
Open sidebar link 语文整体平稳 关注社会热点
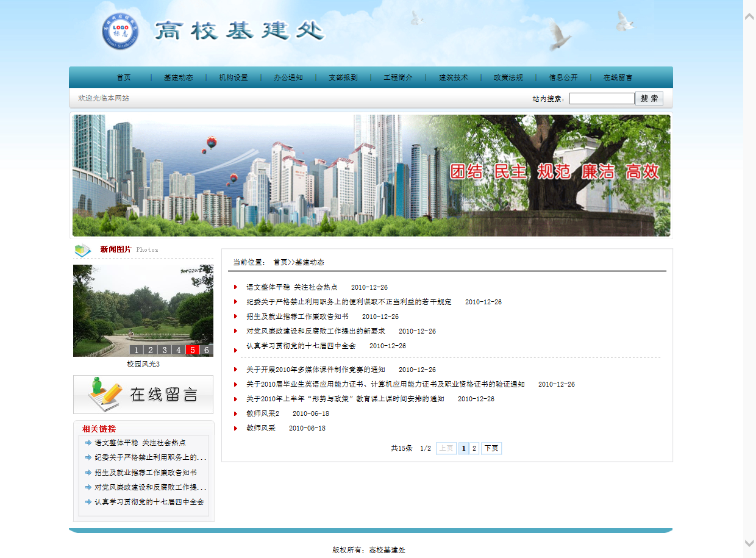140,443
